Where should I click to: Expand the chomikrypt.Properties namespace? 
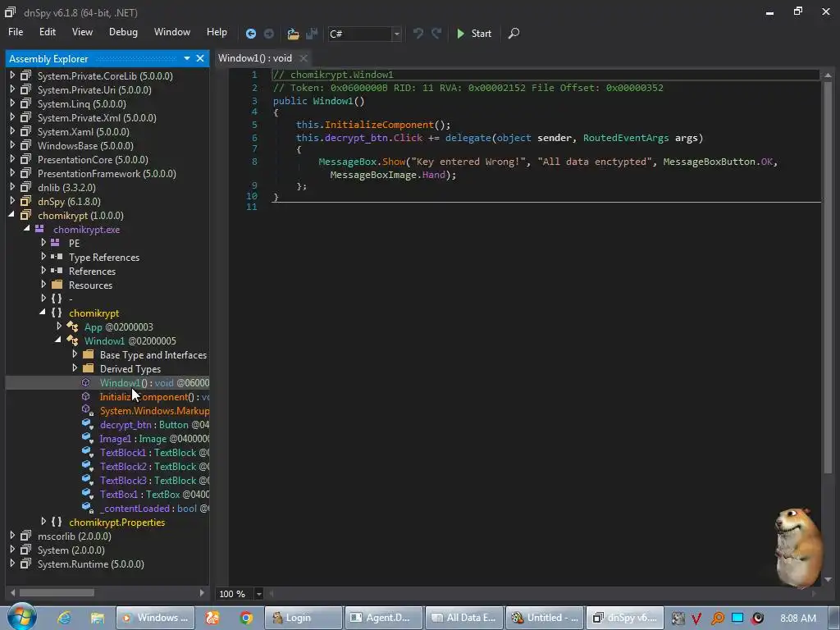pyautogui.click(x=43, y=521)
